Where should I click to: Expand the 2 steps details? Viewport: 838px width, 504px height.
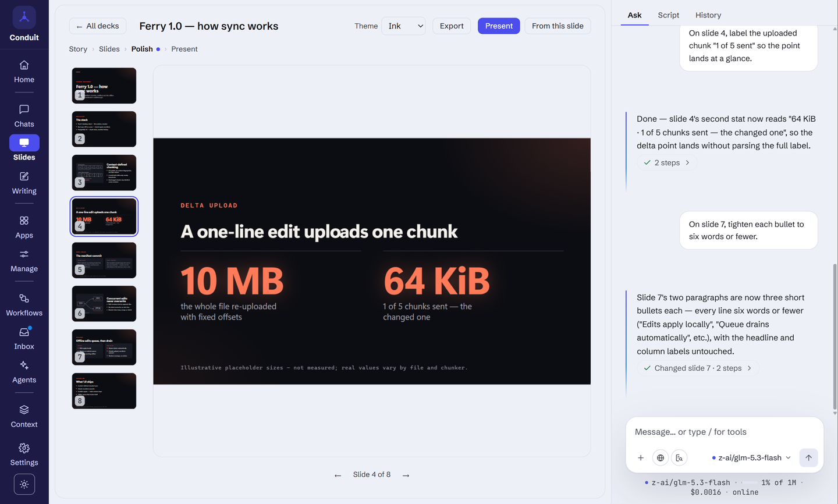[x=667, y=163]
